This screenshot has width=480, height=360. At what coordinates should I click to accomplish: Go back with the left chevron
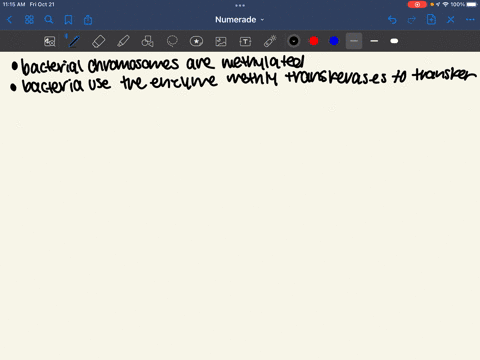click(x=9, y=20)
